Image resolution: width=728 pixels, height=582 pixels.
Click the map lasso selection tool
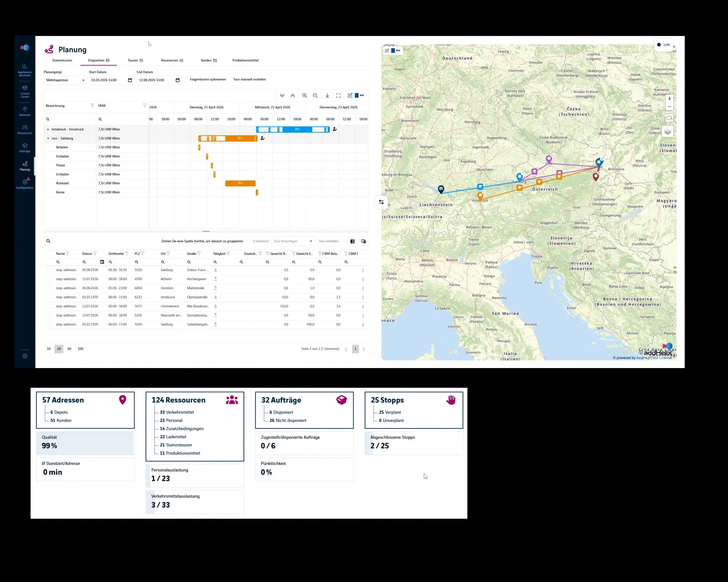point(669,118)
